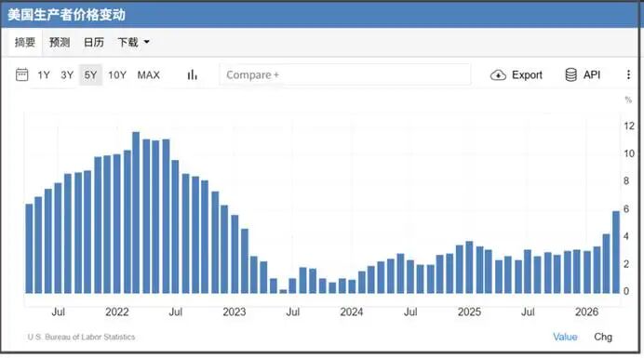Select the 10Y time range
The height and width of the screenshot is (358, 644).
pos(117,75)
